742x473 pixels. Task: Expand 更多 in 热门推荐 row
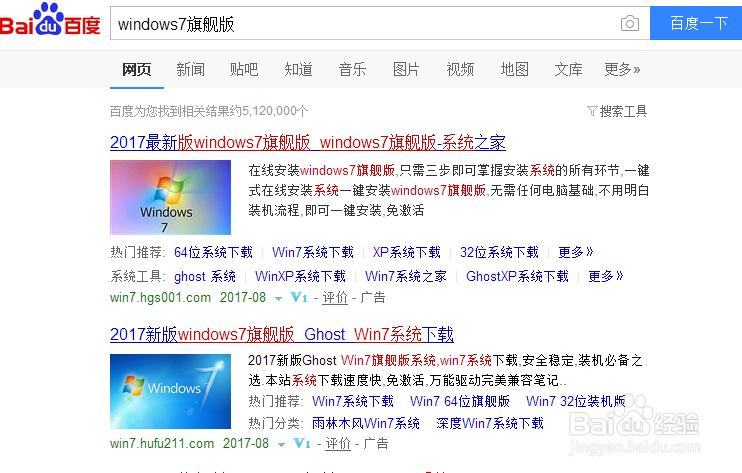(575, 252)
